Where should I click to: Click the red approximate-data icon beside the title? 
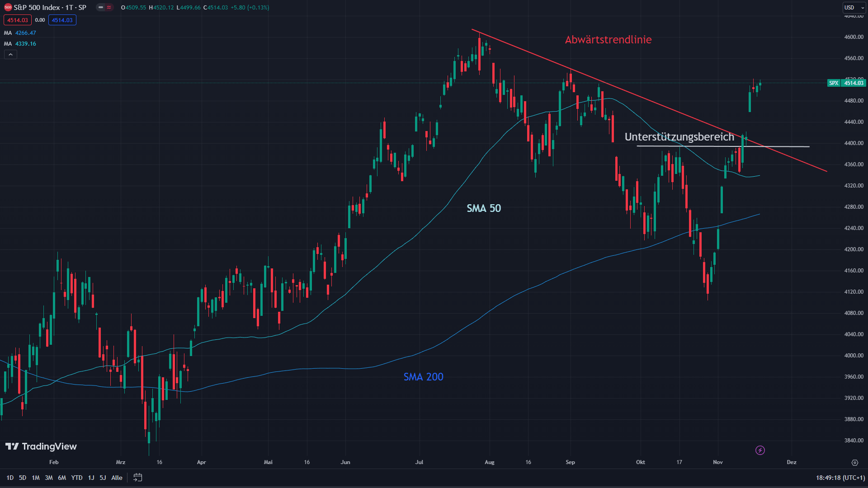109,8
